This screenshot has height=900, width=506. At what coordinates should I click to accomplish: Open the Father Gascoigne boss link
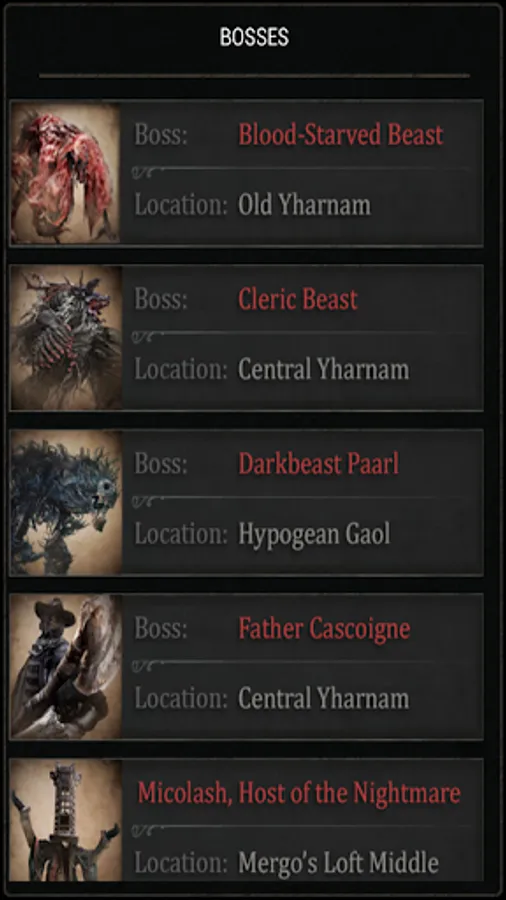[324, 629]
